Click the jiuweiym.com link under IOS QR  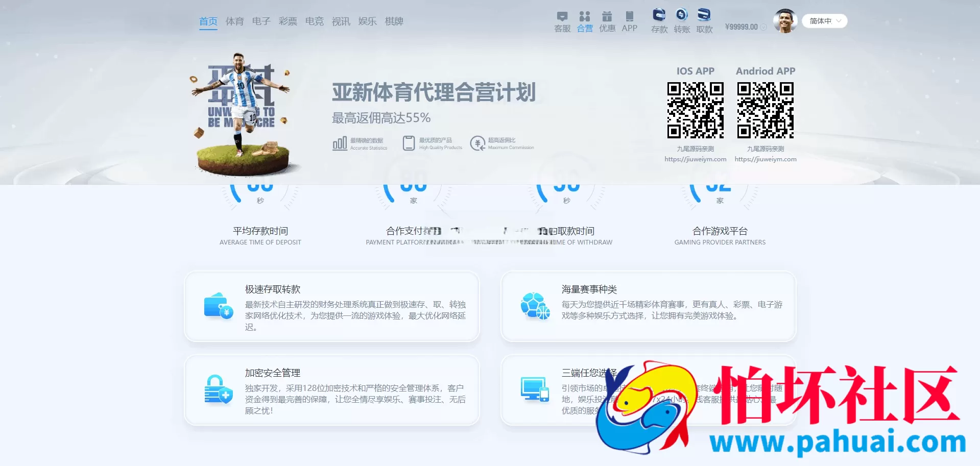(696, 159)
